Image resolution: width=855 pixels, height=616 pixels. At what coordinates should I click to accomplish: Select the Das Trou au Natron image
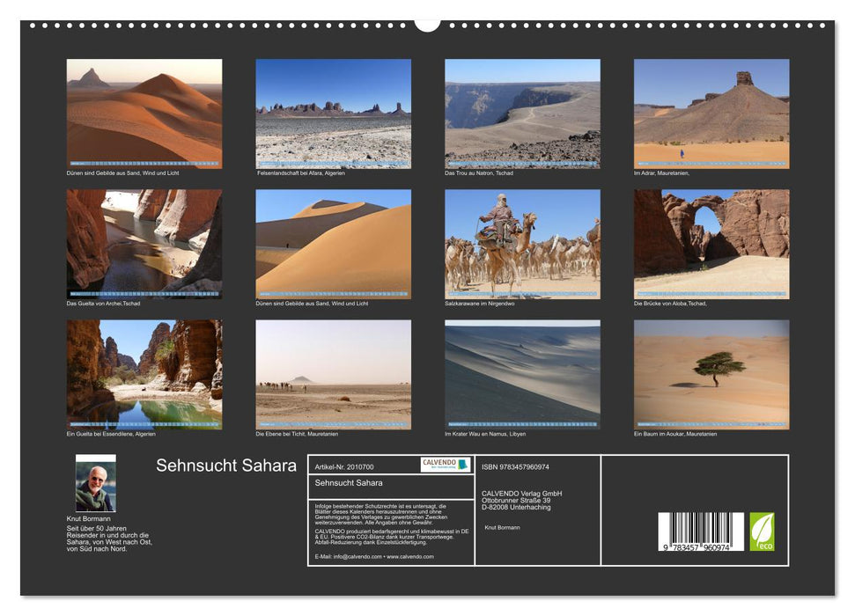click(522, 110)
